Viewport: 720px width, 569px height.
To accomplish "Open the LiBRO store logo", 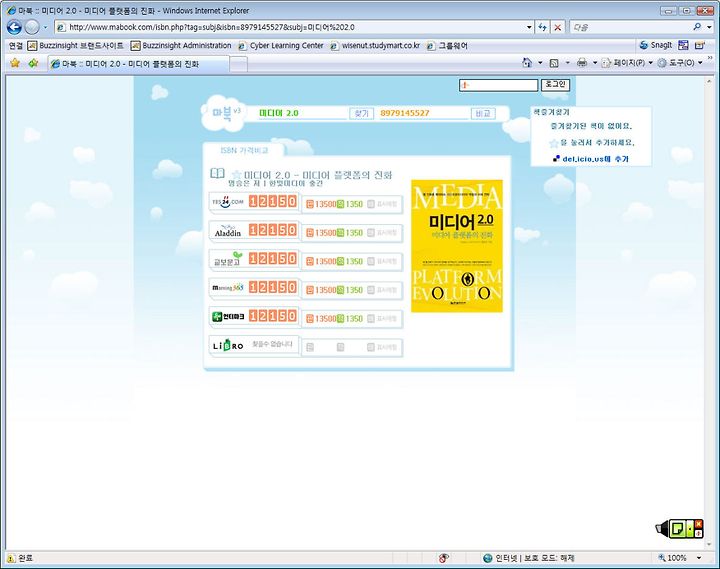I will coord(228,345).
